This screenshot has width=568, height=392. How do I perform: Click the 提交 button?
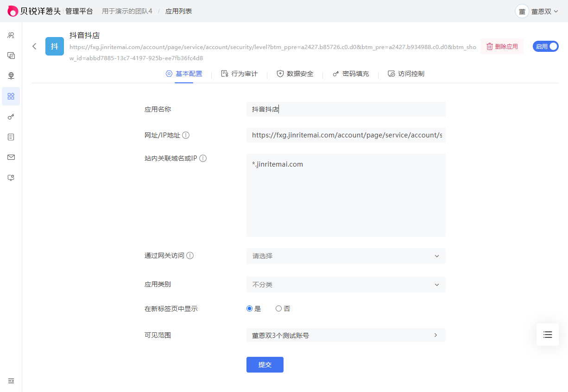[x=265, y=365]
